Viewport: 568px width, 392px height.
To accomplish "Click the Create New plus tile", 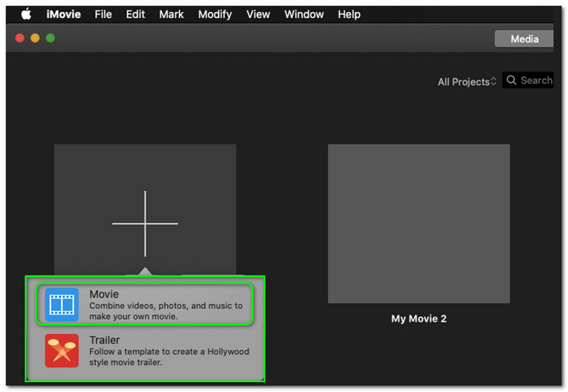I will [145, 209].
